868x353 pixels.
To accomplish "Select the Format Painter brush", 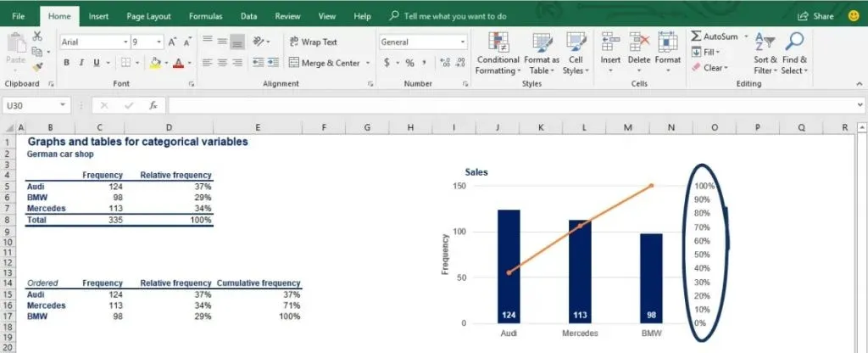I will (37, 66).
